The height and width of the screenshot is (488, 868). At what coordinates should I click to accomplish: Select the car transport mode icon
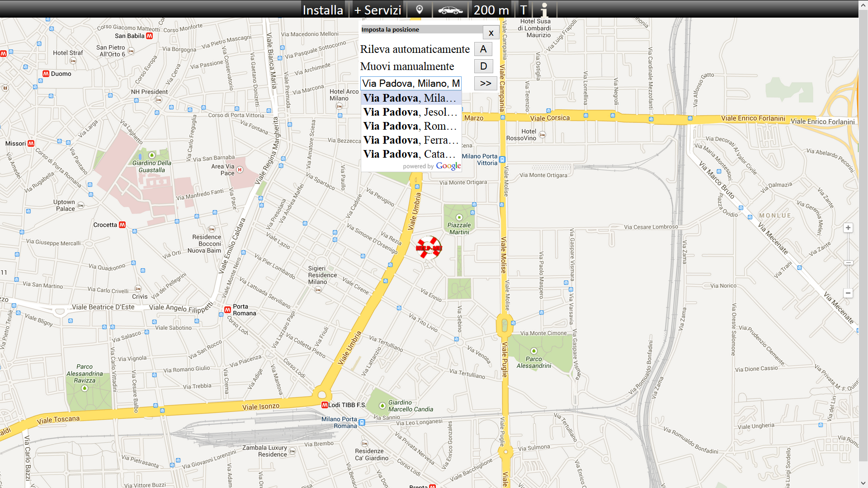[450, 9]
